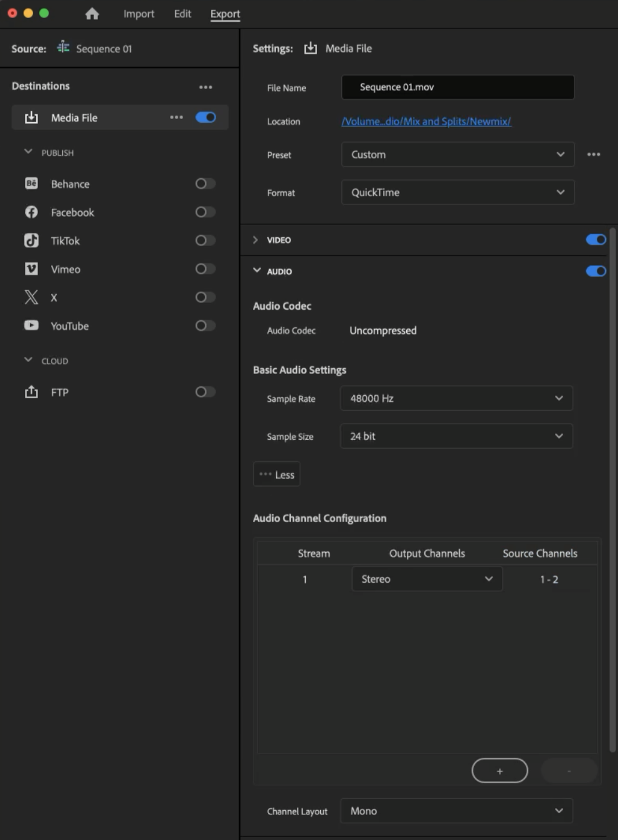The height and width of the screenshot is (840, 618).
Task: Open the Format dropdown showing QuickTime
Action: pos(458,192)
